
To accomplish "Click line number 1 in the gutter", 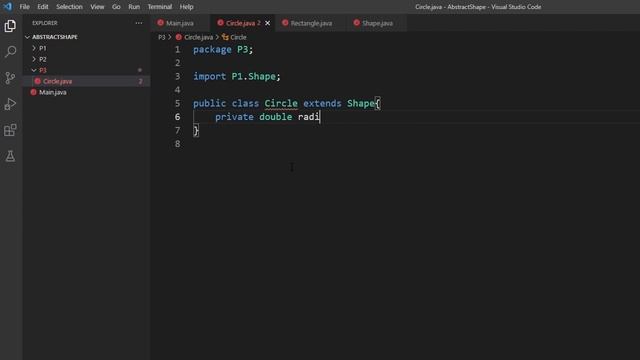I will 177,49.
